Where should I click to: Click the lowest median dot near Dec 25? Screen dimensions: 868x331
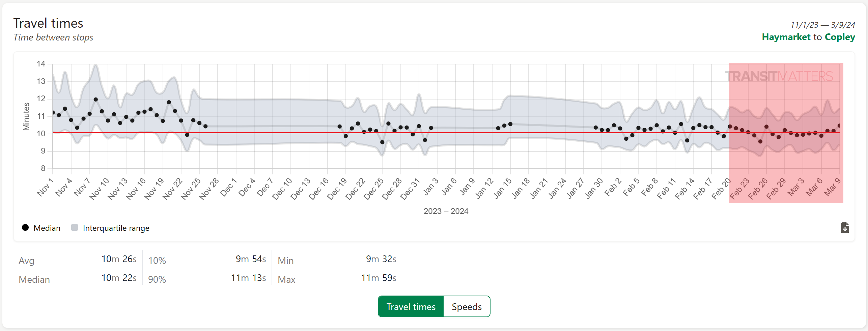[x=382, y=142]
